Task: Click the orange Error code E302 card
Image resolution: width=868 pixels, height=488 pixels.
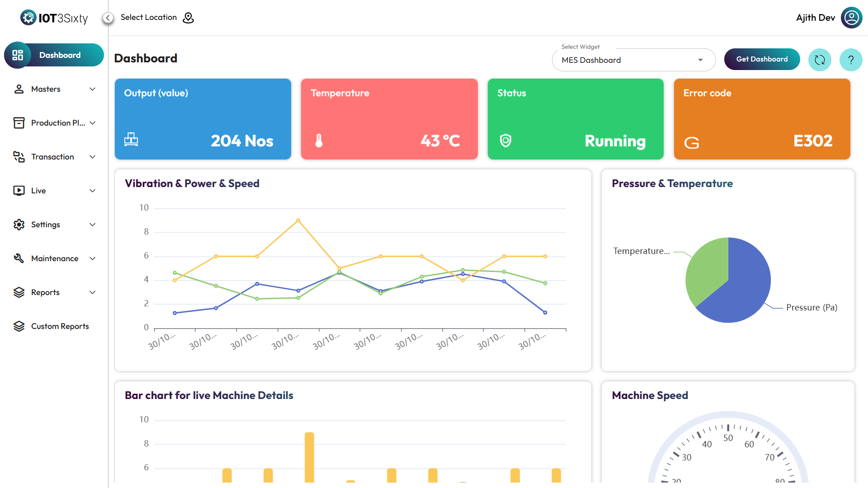Action: (762, 119)
